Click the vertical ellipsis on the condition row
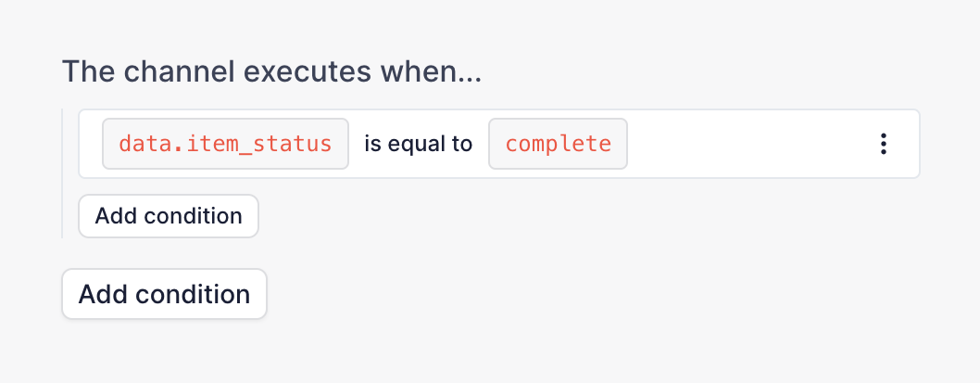980x383 pixels. (x=884, y=144)
